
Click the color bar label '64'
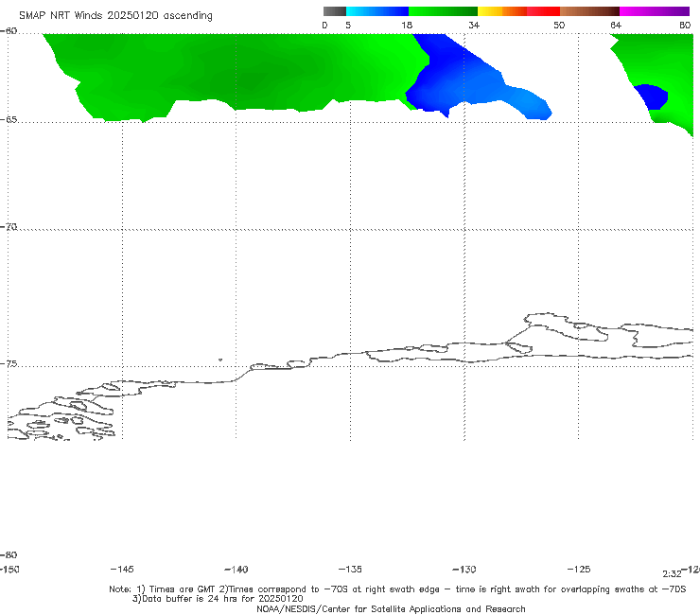point(616,26)
